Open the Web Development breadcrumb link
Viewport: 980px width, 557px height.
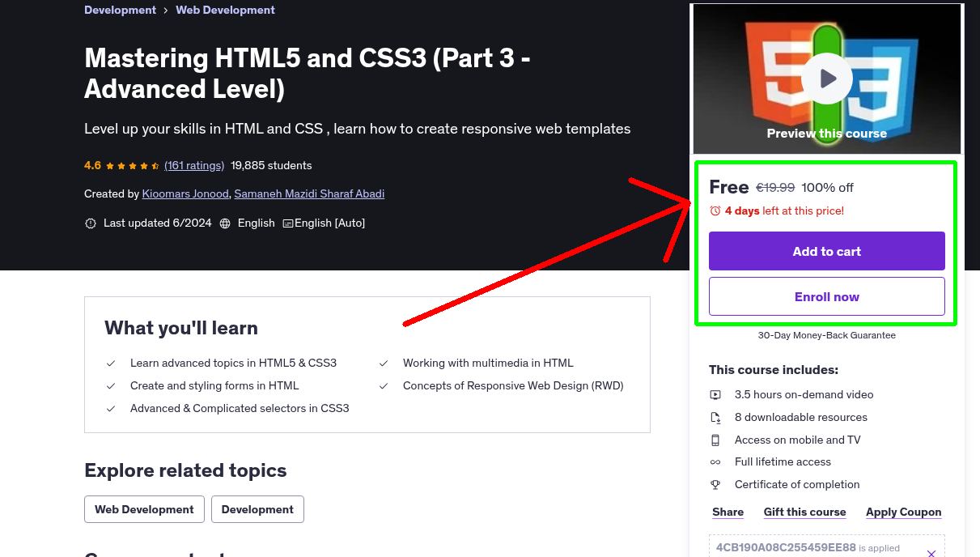pos(225,11)
